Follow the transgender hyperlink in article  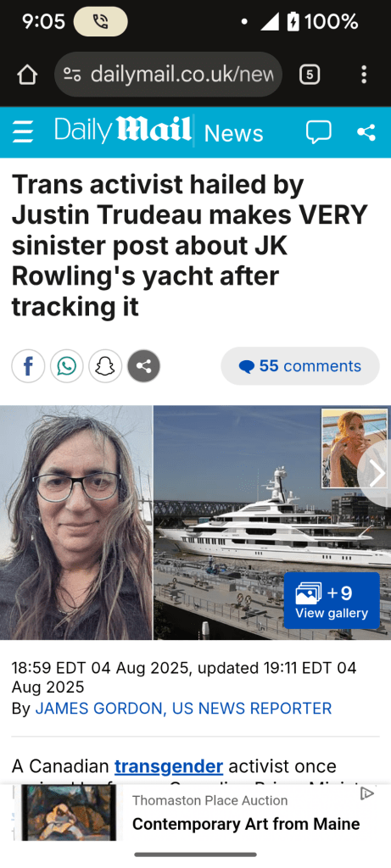pos(169,766)
